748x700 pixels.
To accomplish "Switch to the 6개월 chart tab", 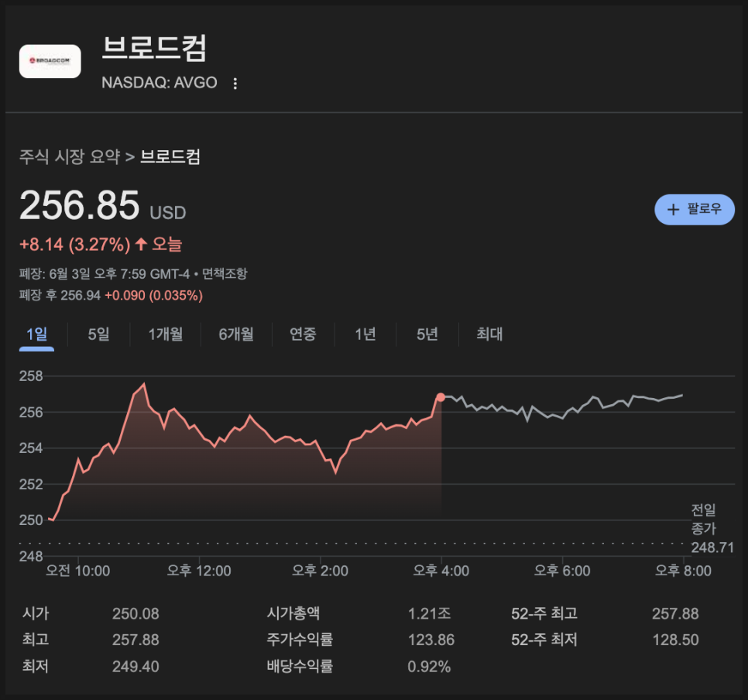I will point(236,334).
